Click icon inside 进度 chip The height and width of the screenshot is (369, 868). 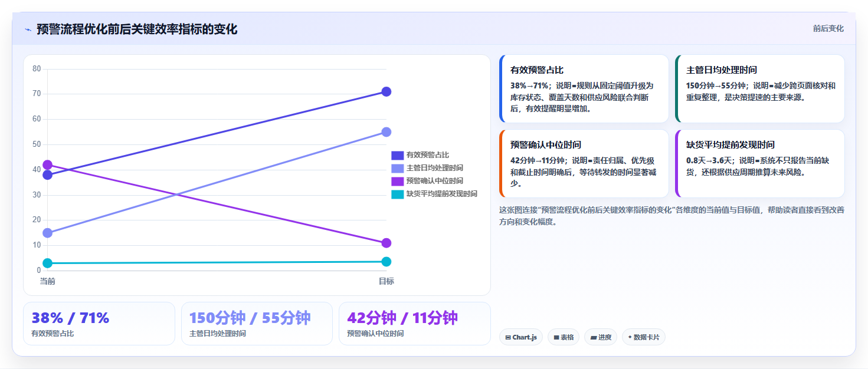[x=594, y=338]
